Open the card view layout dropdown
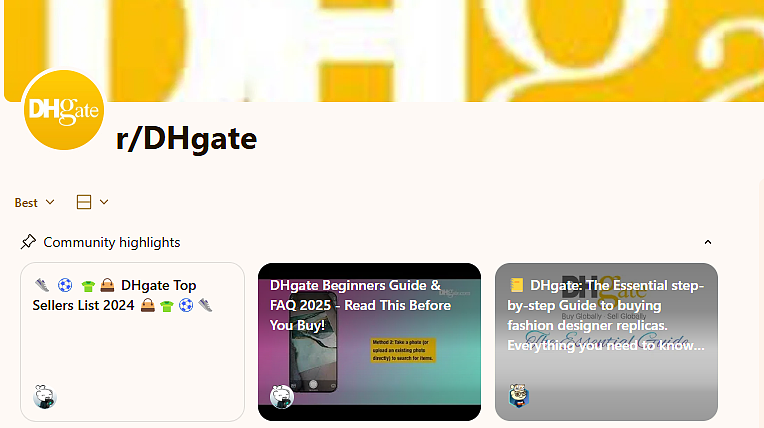764x428 pixels. [x=93, y=202]
